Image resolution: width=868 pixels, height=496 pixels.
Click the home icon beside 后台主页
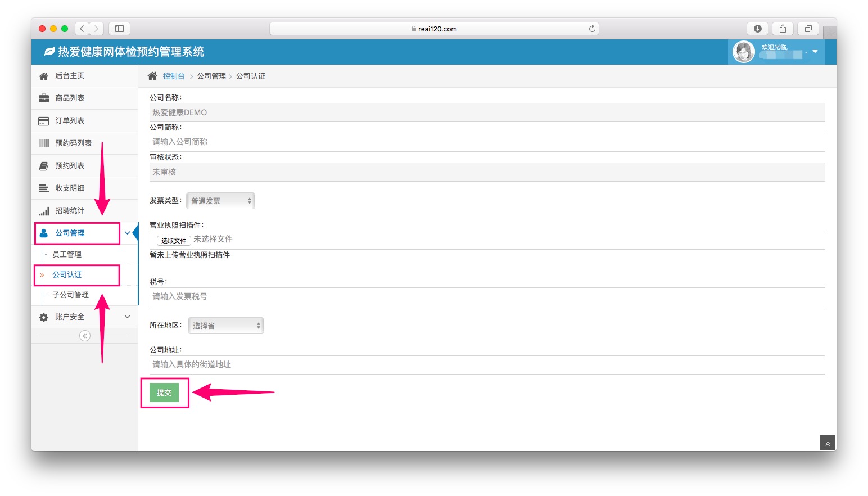(43, 76)
